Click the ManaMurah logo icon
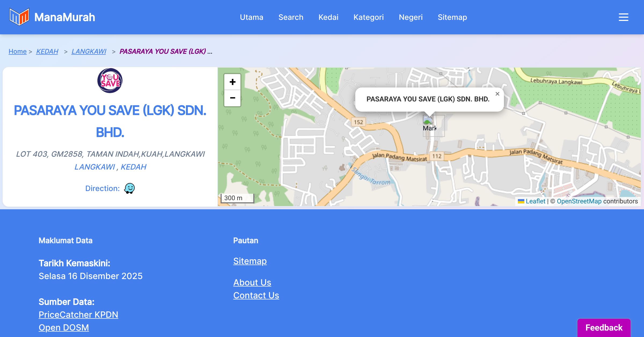 19,17
